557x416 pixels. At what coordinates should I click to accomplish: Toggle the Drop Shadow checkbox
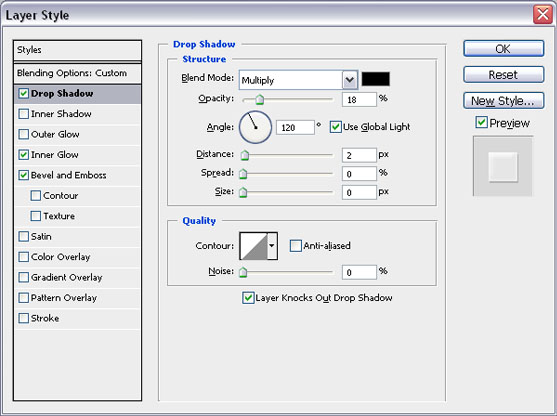pos(23,94)
